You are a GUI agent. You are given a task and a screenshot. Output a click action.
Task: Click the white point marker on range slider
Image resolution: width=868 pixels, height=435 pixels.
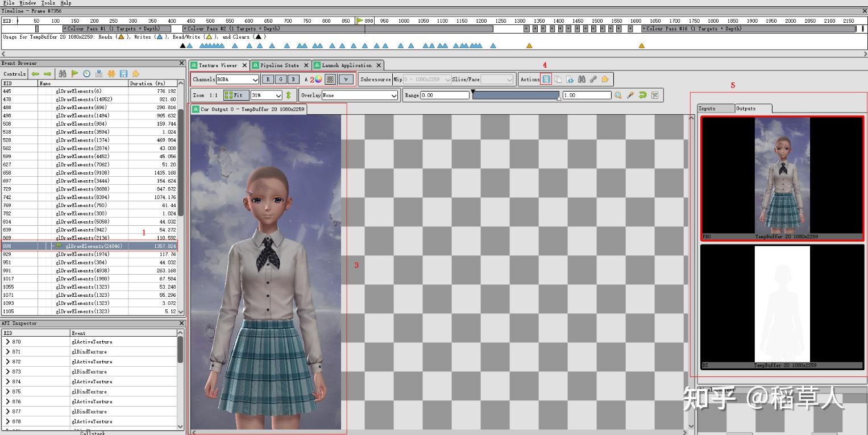click(559, 99)
